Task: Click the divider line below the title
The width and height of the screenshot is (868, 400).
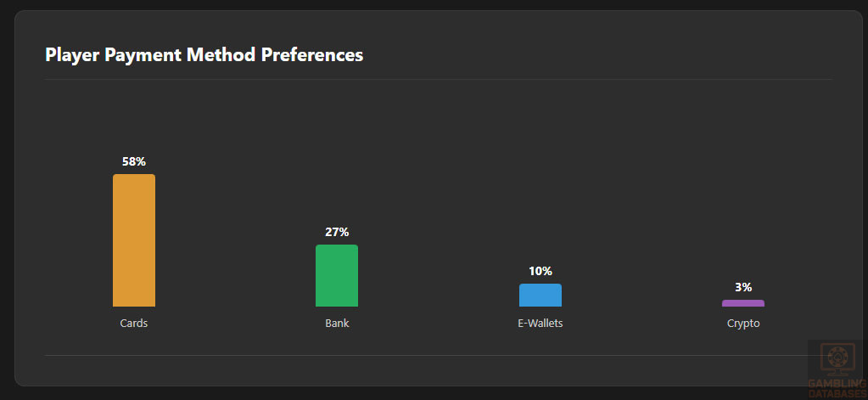Action: click(438, 79)
